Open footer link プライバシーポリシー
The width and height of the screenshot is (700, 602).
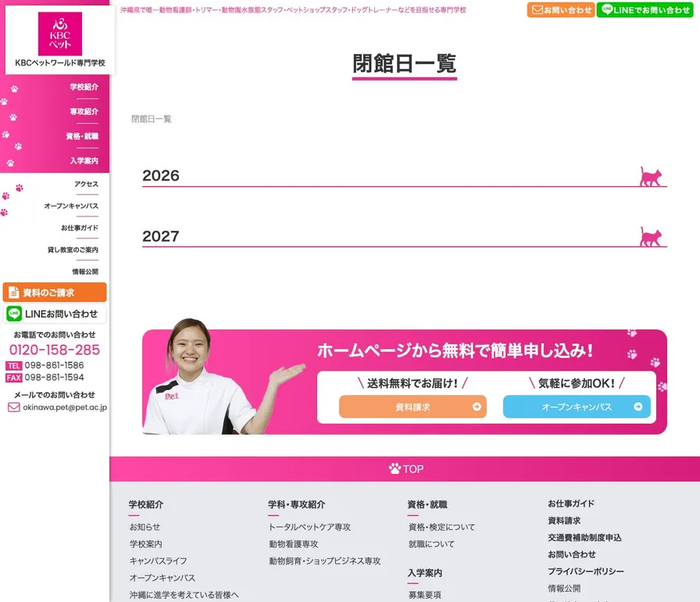pyautogui.click(x=586, y=572)
